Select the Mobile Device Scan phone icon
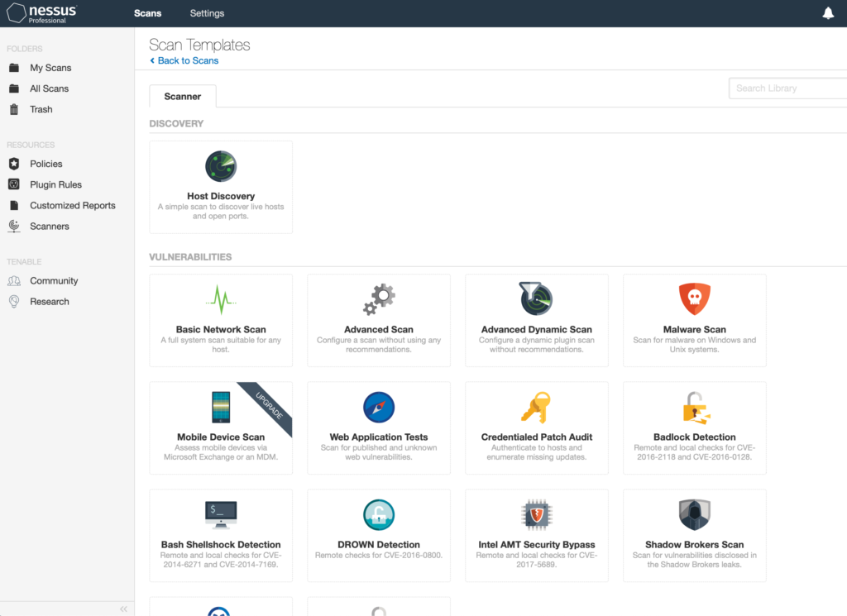The image size is (847, 616). (x=221, y=407)
